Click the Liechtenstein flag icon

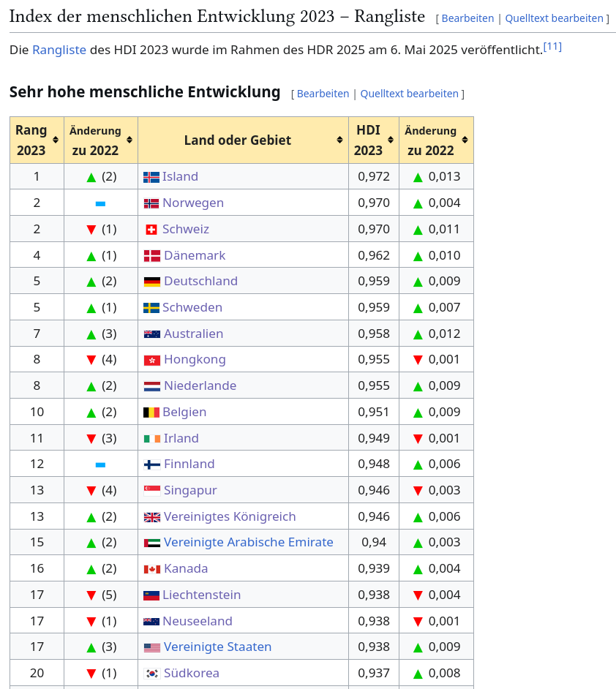(151, 595)
